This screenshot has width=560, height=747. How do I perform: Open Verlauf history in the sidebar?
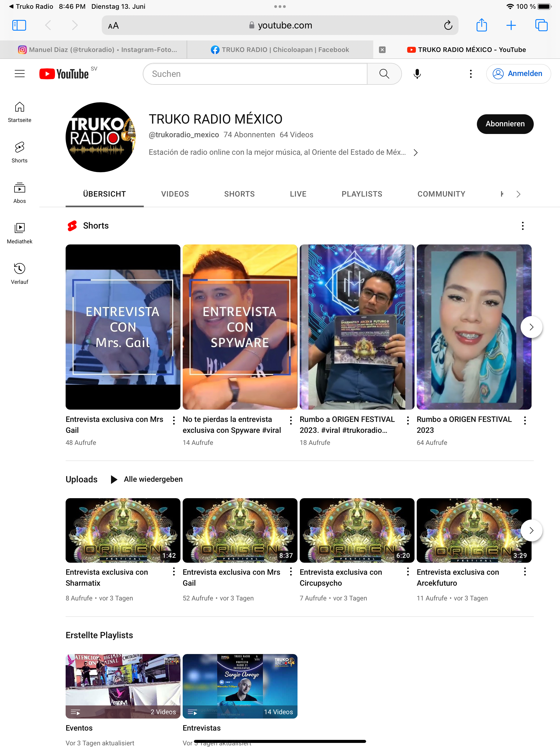tap(20, 274)
